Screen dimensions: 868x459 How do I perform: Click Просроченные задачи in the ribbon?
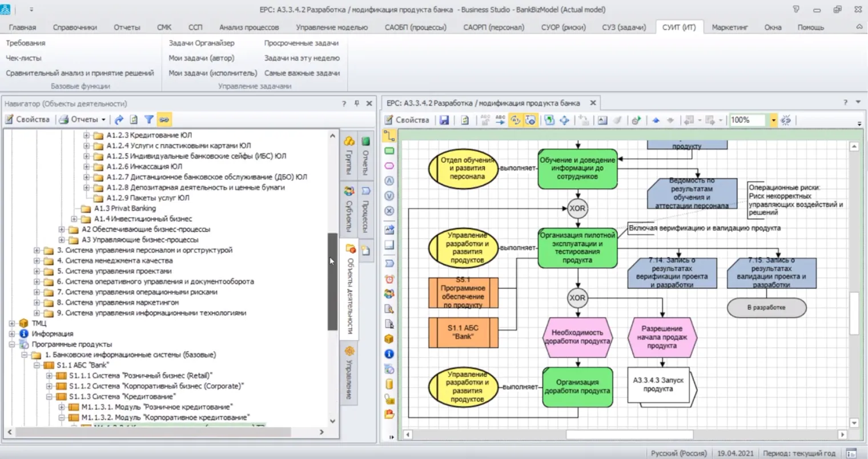[301, 43]
